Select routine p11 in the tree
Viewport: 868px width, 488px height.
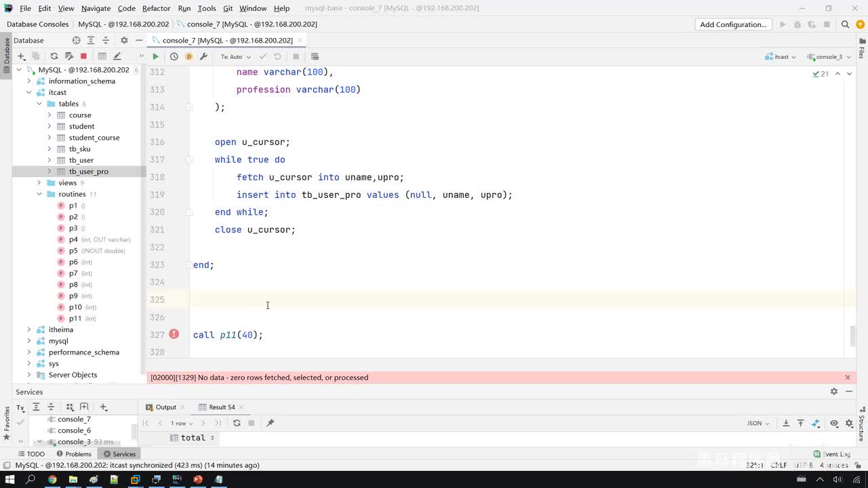[75, 319]
